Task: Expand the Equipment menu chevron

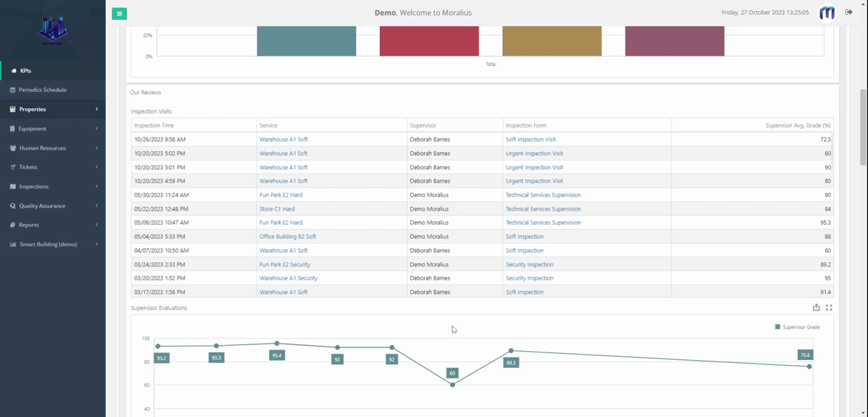Action: 96,128
